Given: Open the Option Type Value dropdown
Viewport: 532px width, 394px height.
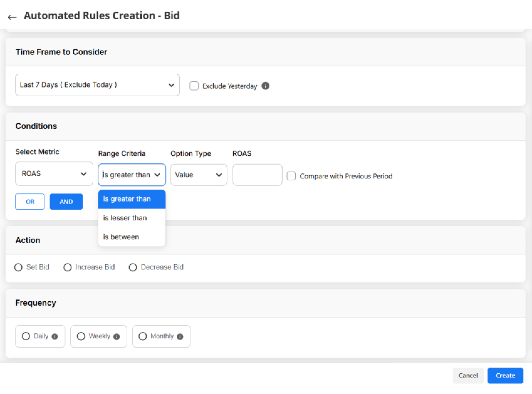Looking at the screenshot, I should (x=199, y=175).
